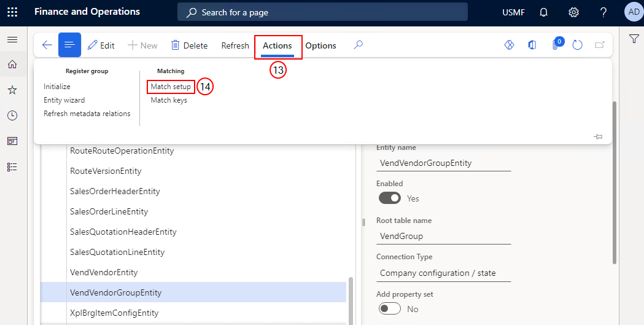Click the Entity name field
This screenshot has width=644, height=325.
click(444, 163)
